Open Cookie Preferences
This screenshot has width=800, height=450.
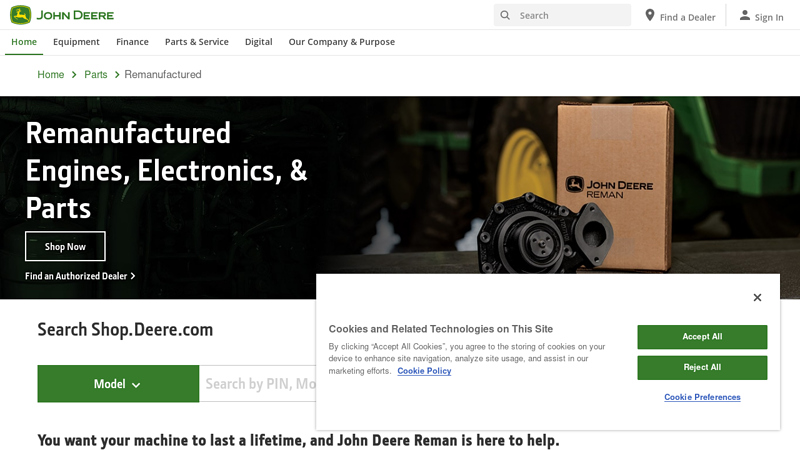[702, 397]
